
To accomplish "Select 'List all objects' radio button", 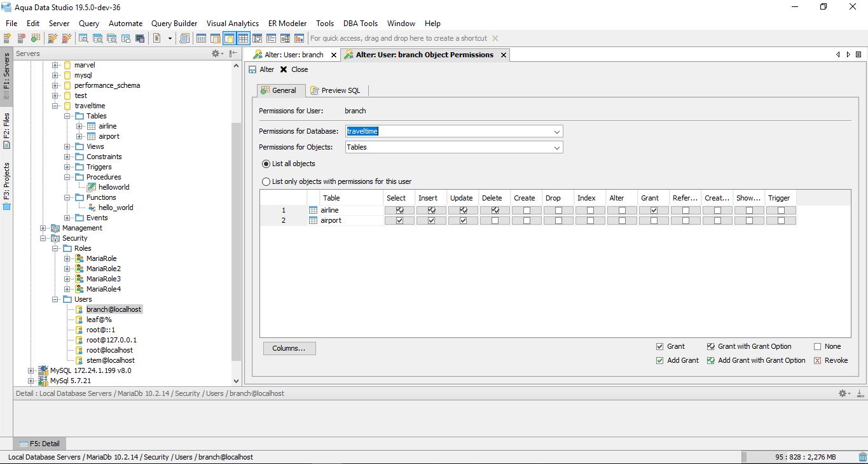I will pos(266,164).
